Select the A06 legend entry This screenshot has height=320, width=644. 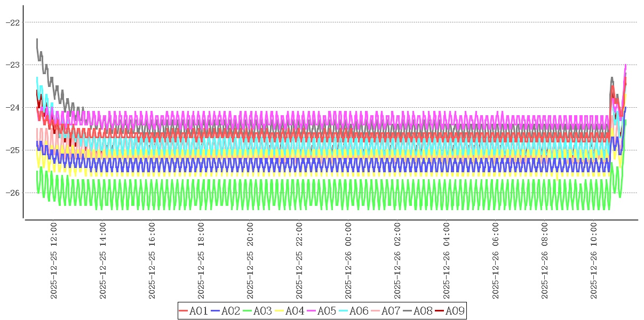click(x=359, y=311)
